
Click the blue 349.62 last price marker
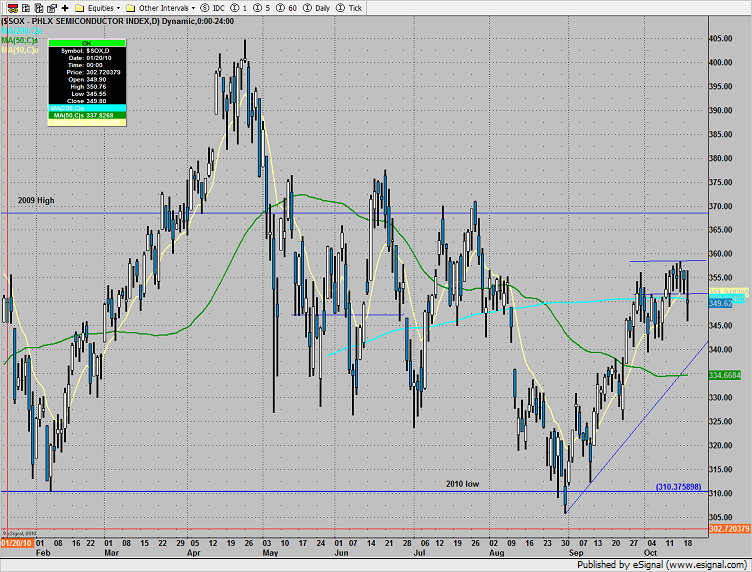pyautogui.click(x=720, y=304)
